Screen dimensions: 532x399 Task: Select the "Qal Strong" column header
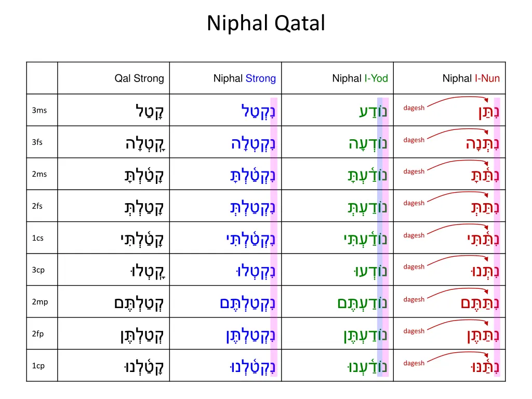(x=139, y=78)
